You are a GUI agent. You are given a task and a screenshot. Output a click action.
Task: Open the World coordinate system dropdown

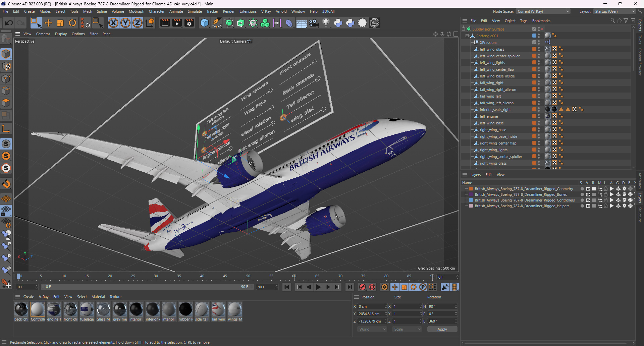372,329
